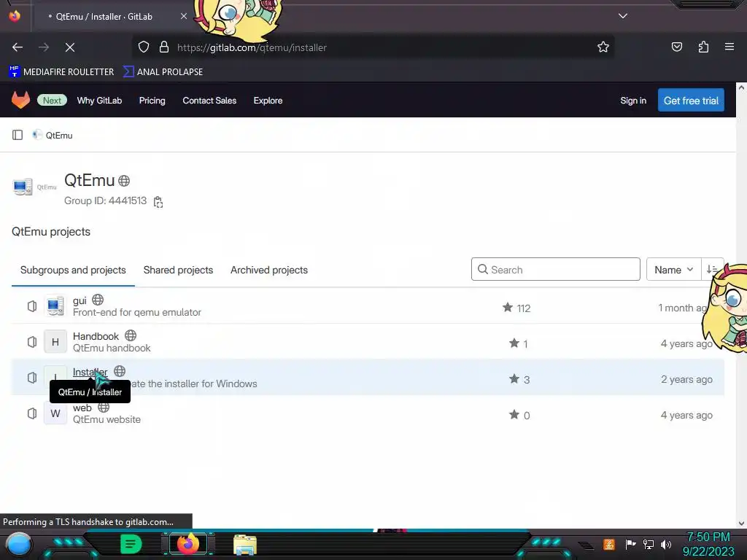The width and height of the screenshot is (747, 560).
Task: Click the QtEmu breadcrumb link
Action: click(59, 135)
